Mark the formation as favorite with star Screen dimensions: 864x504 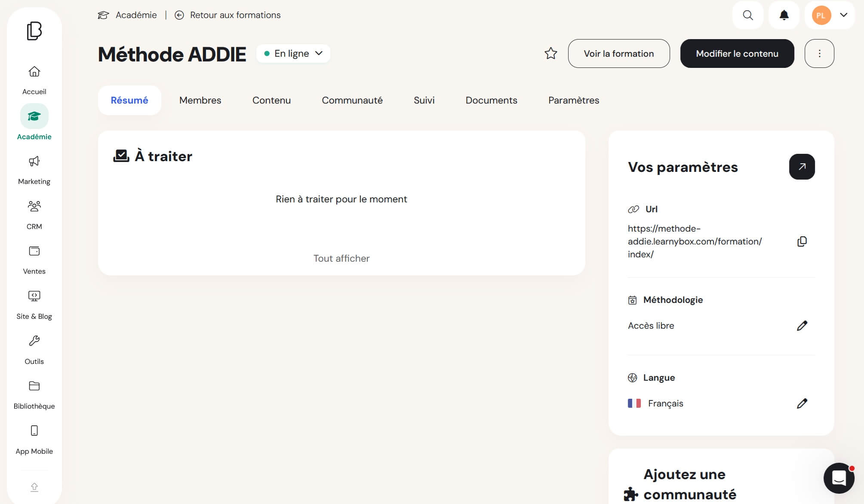pyautogui.click(x=551, y=53)
